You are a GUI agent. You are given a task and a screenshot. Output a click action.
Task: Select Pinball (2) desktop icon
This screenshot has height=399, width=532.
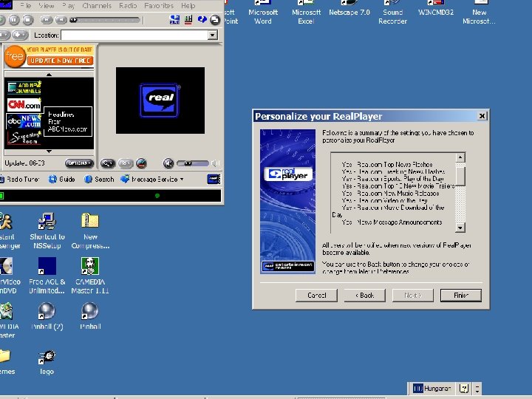(47, 316)
